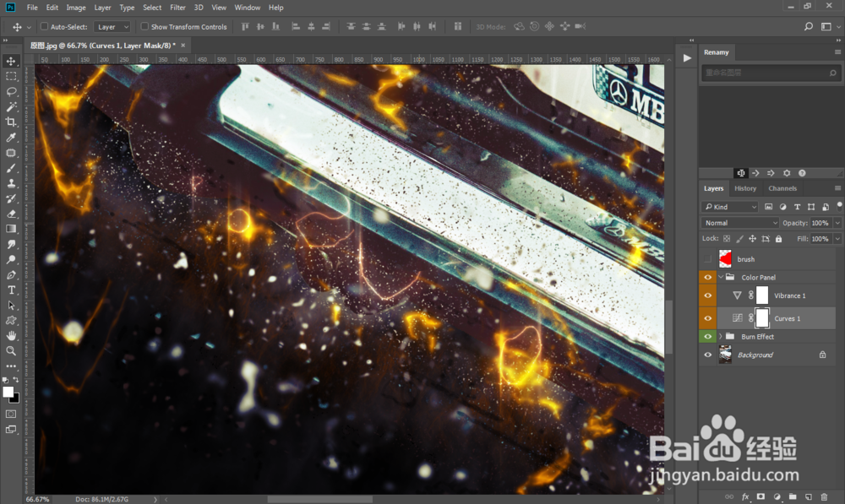Open the layer Kind filter dropdown
Image resolution: width=845 pixels, height=504 pixels.
point(730,207)
